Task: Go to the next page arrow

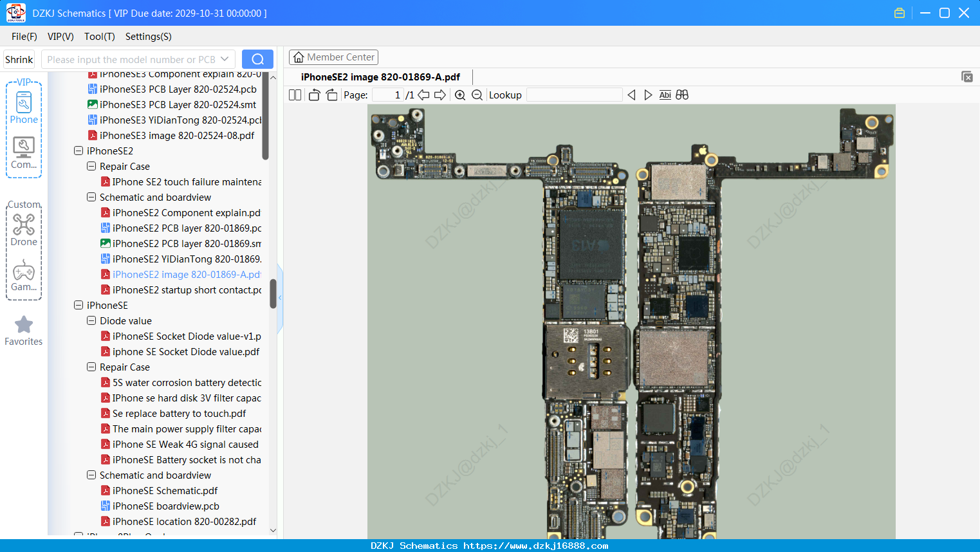Action: (440, 95)
